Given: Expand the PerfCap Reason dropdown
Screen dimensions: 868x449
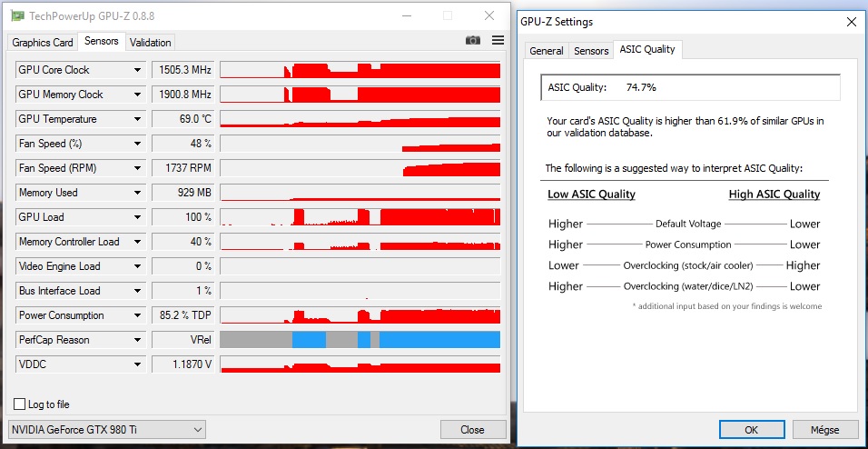Looking at the screenshot, I should (137, 340).
